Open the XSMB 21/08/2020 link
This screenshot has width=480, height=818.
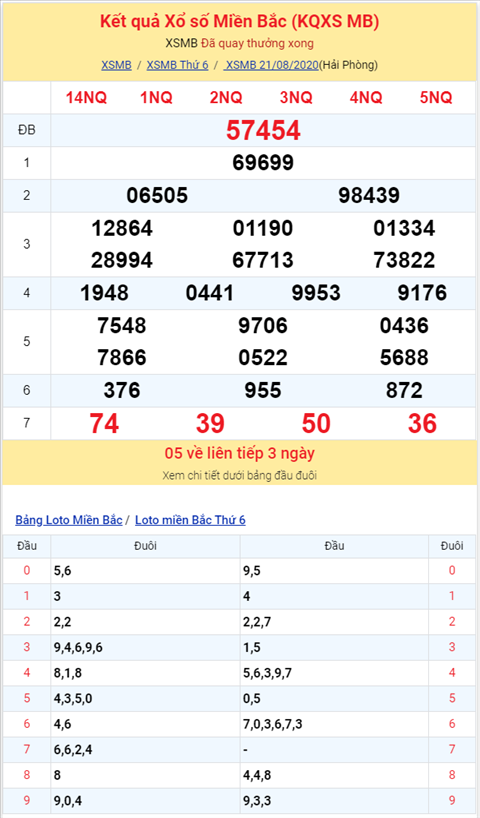(x=271, y=65)
